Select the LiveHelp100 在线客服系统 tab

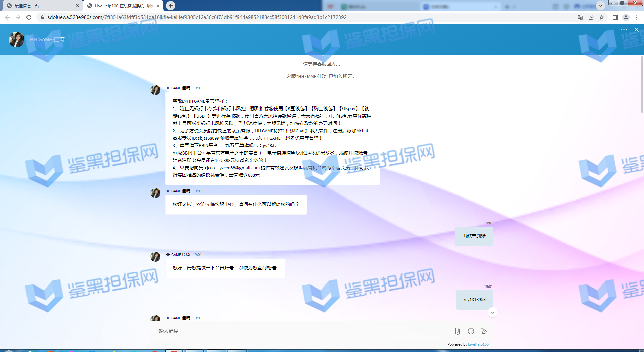[122, 6]
